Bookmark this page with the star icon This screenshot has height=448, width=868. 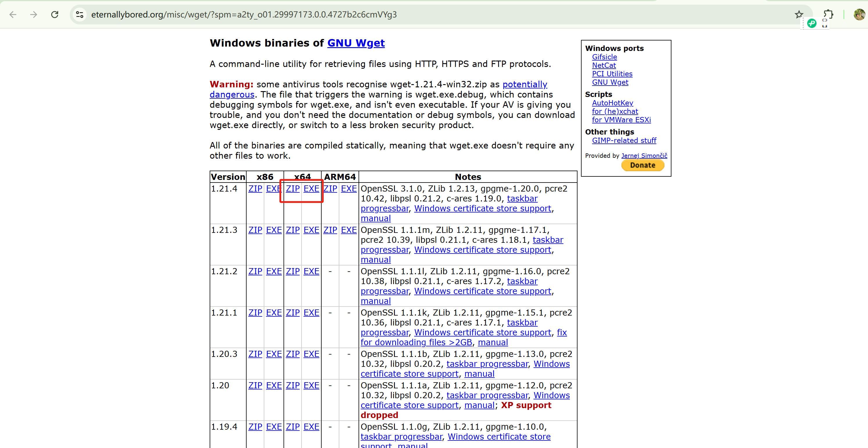(799, 15)
